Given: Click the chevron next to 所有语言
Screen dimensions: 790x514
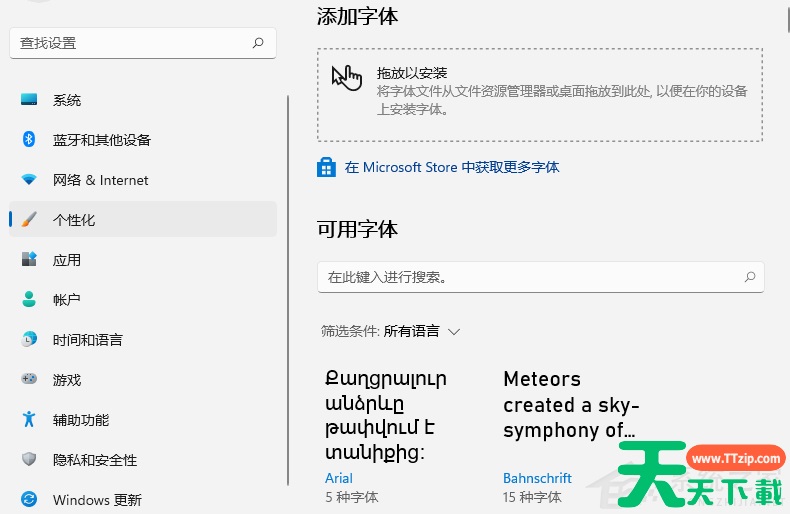Looking at the screenshot, I should [x=454, y=332].
